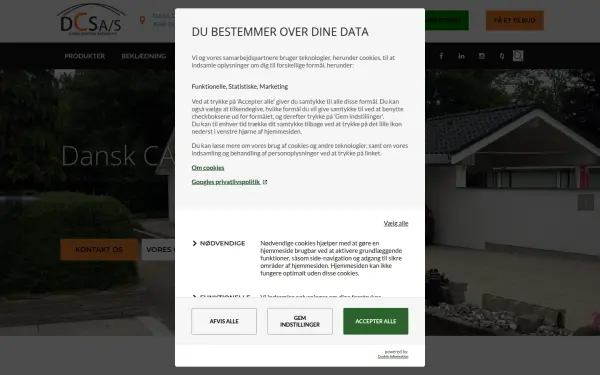600x375 pixels.
Task: Open the Cookie Information powered-by link
Action: [393, 357]
